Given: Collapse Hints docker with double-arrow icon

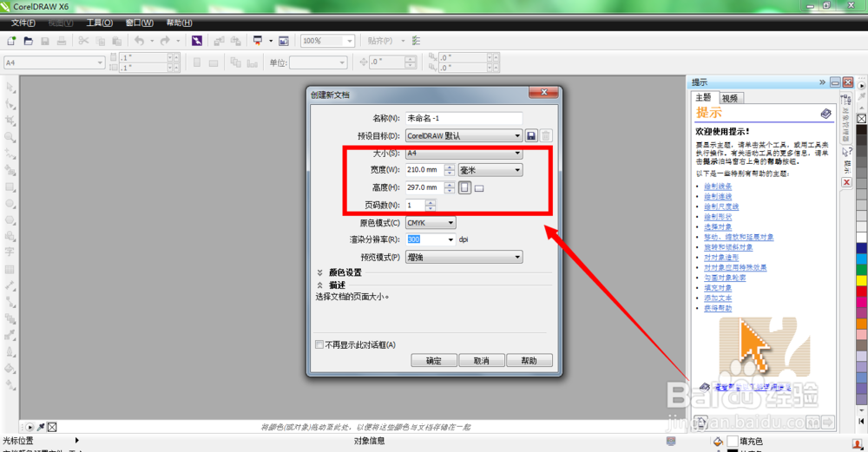Looking at the screenshot, I should (x=822, y=82).
